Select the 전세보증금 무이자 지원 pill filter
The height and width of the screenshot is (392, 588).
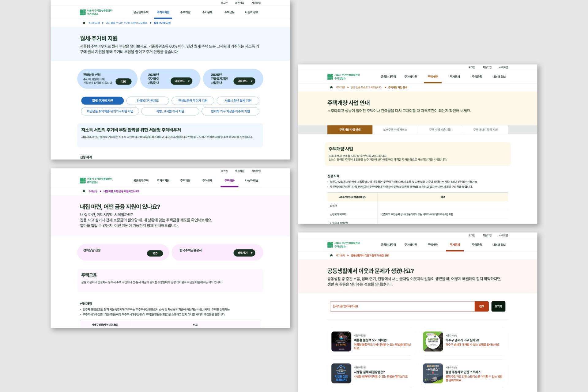coord(193,101)
